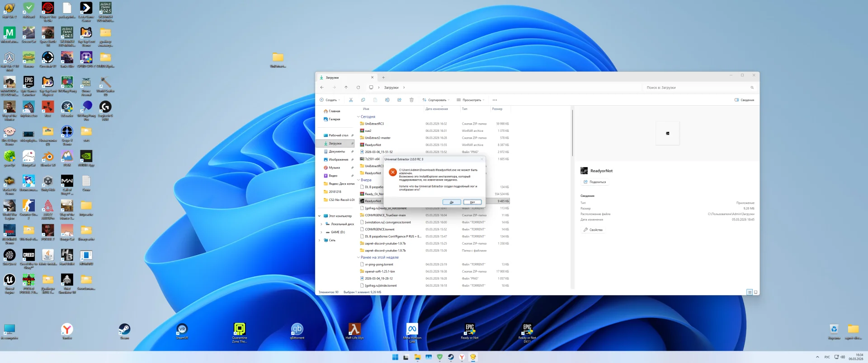This screenshot has height=363, width=868.
Task: Open Half-Life Alyx desktop shortcut
Action: click(x=354, y=330)
